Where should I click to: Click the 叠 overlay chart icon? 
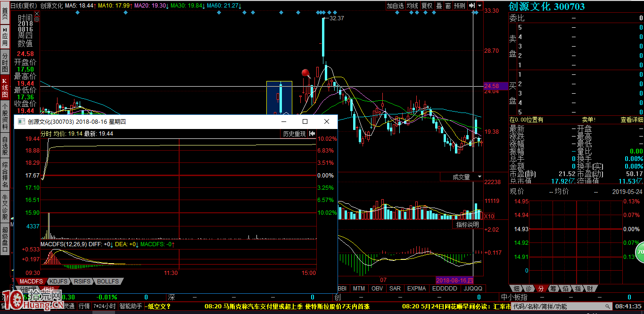439,6
